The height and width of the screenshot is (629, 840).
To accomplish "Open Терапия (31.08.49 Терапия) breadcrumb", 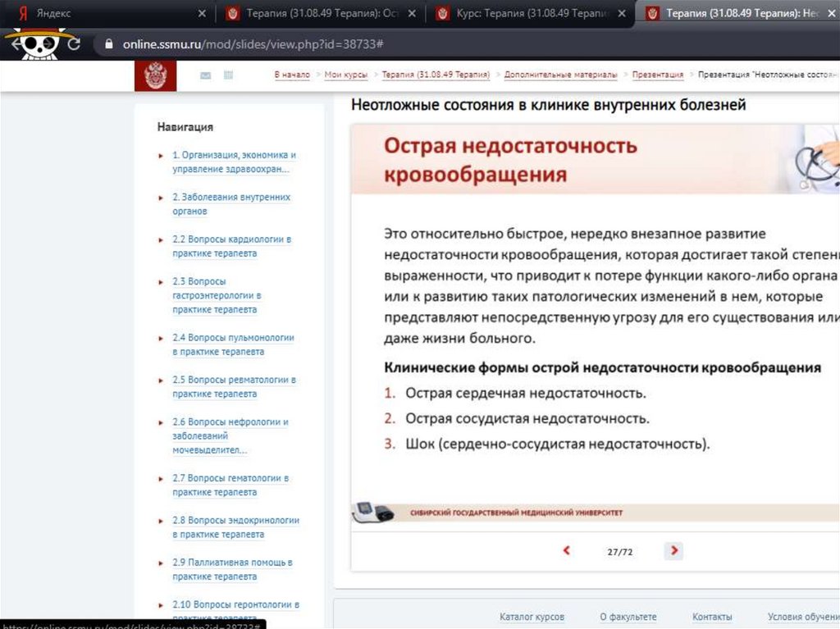I will [x=436, y=75].
